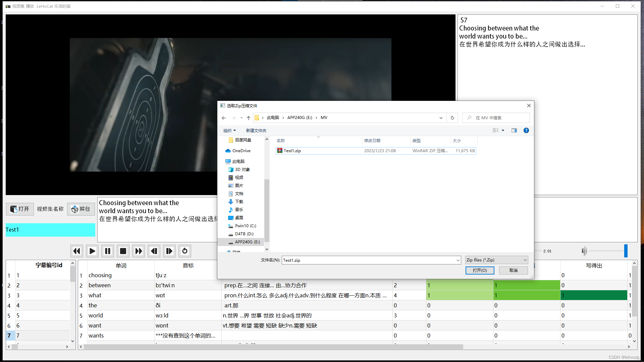Select Test1.zip in file list
Viewport: 644px width, 362px height.
[x=292, y=151]
